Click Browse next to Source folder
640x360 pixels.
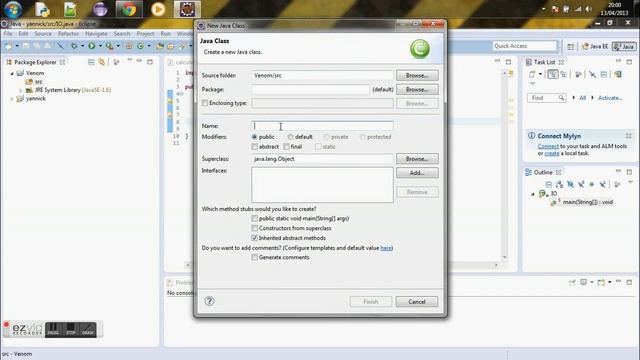tap(417, 76)
